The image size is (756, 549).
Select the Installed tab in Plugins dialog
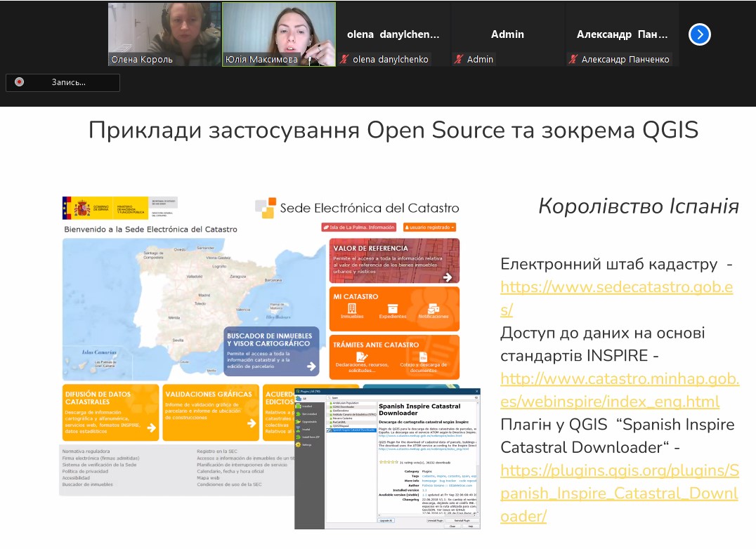click(x=305, y=406)
